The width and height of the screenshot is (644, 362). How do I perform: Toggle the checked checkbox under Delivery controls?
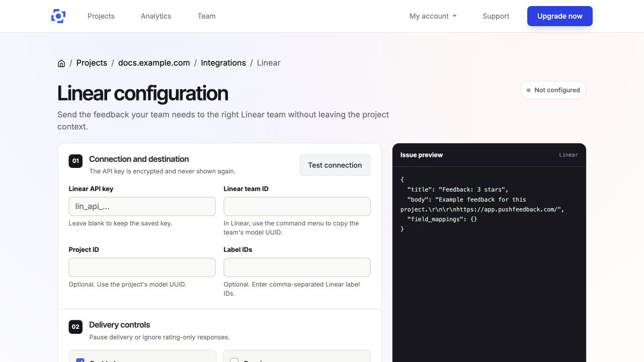pyautogui.click(x=80, y=360)
